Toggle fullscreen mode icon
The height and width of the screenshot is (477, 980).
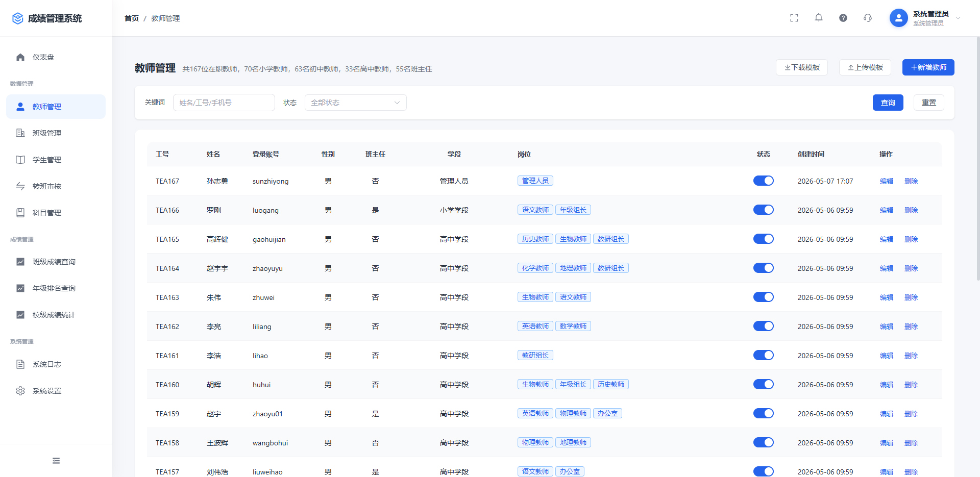[794, 18]
